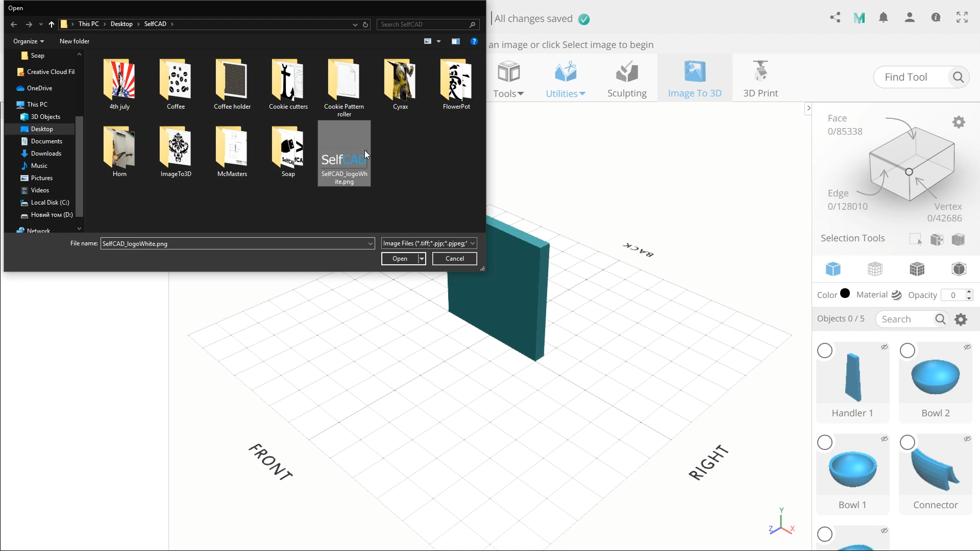
Task: Select Local Disk (C:) in navigation pane
Action: click(x=50, y=203)
